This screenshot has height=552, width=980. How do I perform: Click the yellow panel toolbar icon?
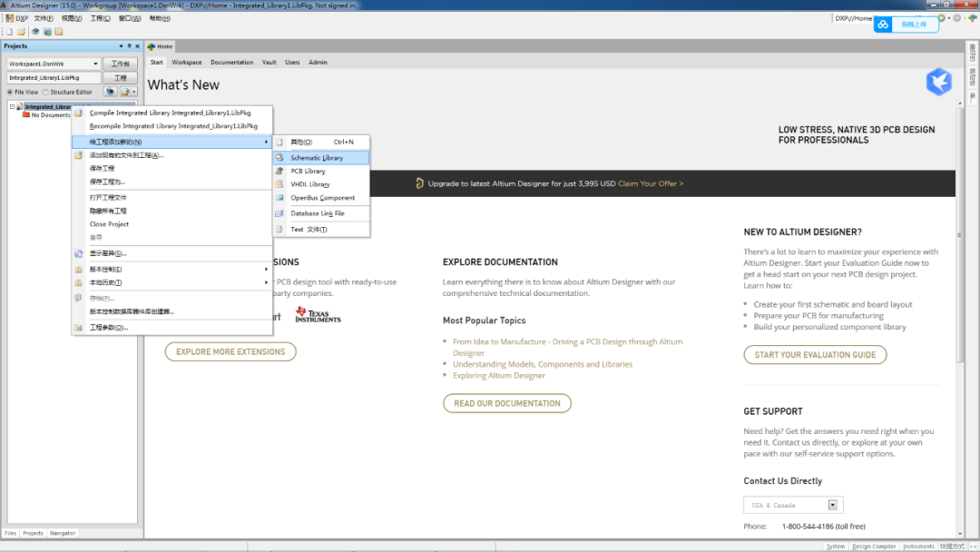pyautogui.click(x=59, y=32)
